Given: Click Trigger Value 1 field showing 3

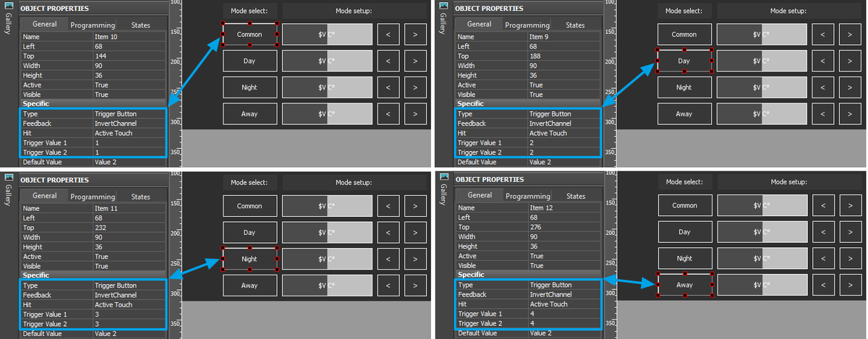Looking at the screenshot, I should pyautogui.click(x=129, y=314).
